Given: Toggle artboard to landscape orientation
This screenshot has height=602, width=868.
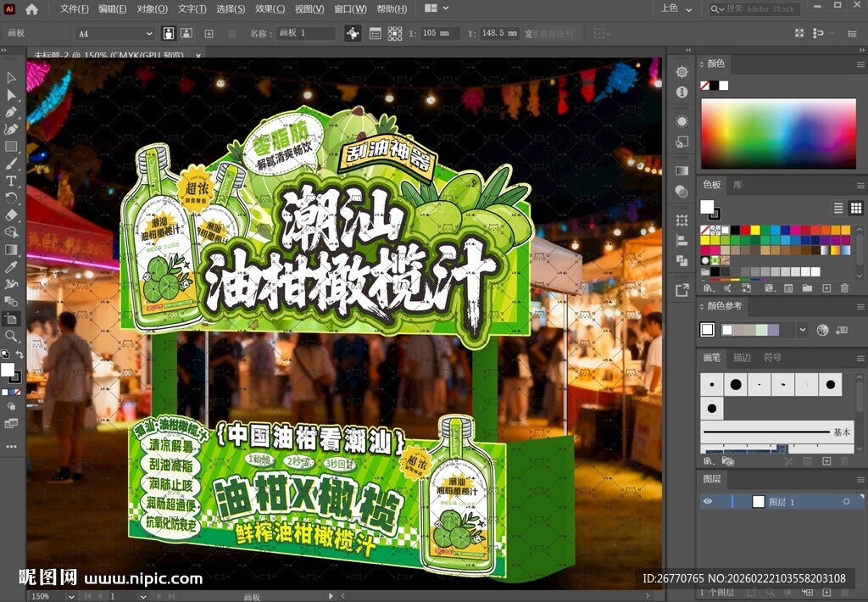Looking at the screenshot, I should [186, 32].
